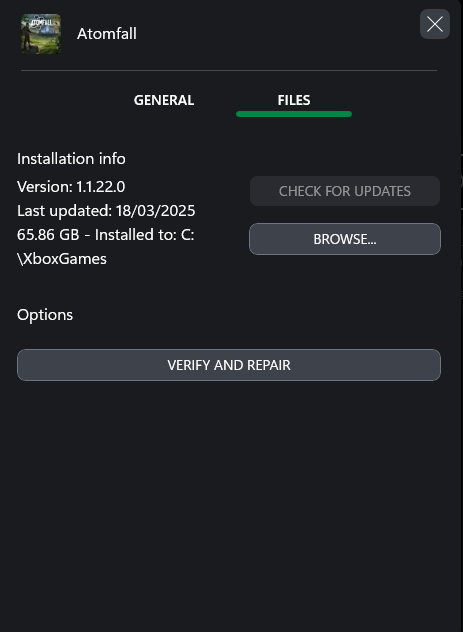Open the BROWSE... install folder button
The image size is (463, 632).
345,239
